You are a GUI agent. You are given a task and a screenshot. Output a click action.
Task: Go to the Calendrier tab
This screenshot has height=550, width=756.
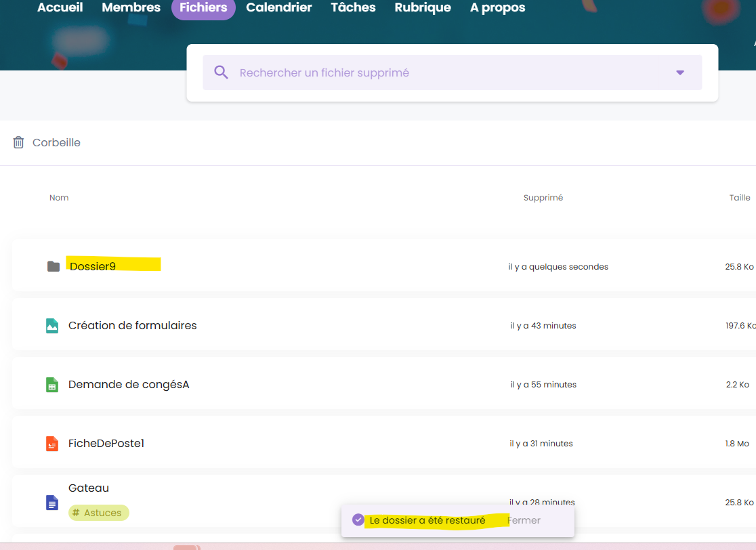pos(279,8)
